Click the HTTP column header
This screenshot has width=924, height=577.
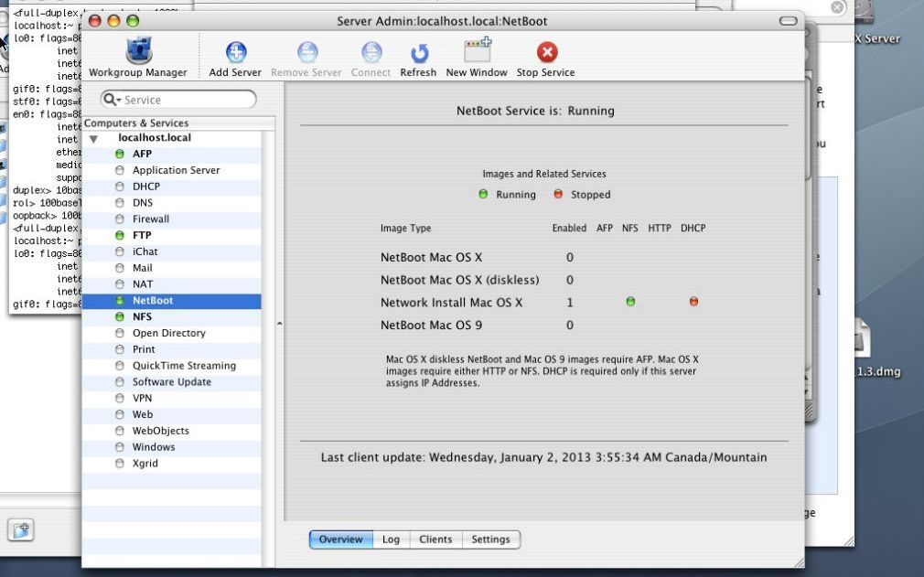point(660,229)
